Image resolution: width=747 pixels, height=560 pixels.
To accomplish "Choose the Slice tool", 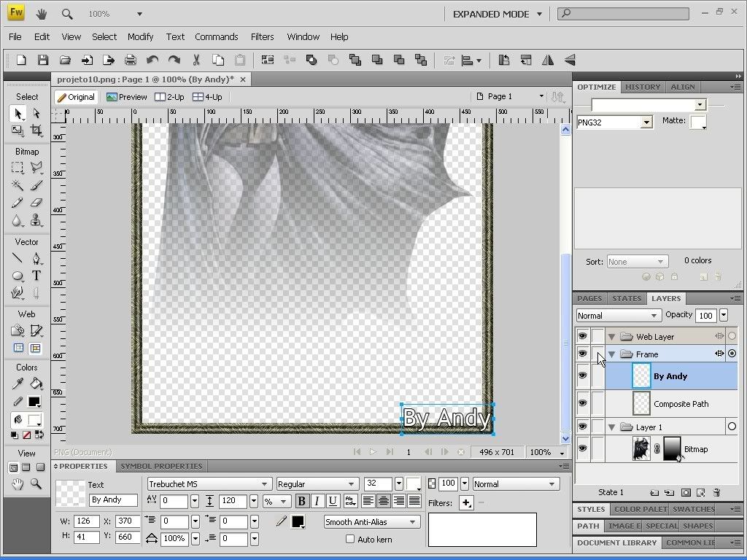I will (36, 330).
